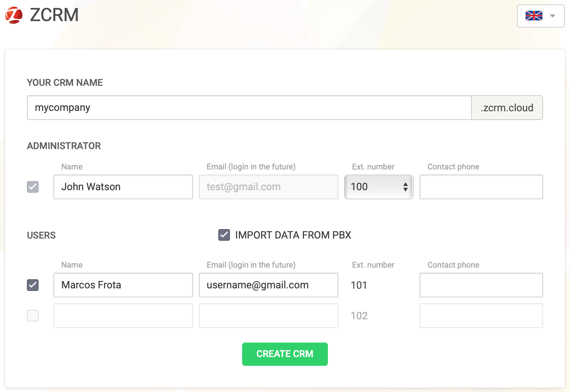The width and height of the screenshot is (570, 392).
Task: Click the .zcrm.cloud domain suffix label
Action: (x=507, y=108)
